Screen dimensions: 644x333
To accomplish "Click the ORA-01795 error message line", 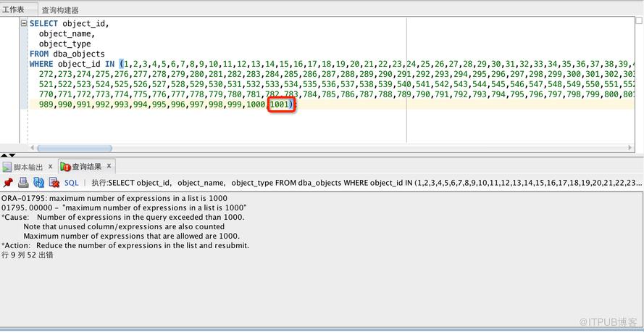I will (x=114, y=198).
